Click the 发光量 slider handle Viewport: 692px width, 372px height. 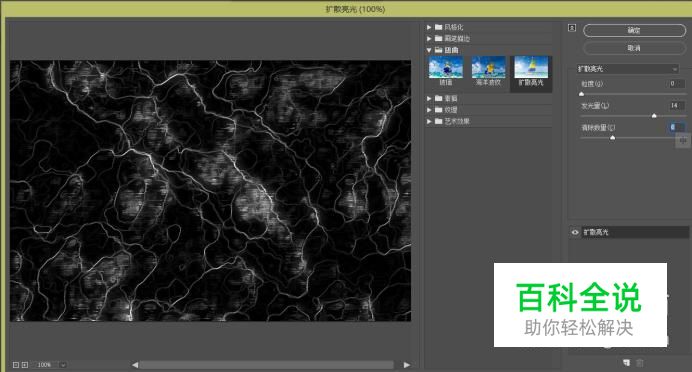point(654,116)
